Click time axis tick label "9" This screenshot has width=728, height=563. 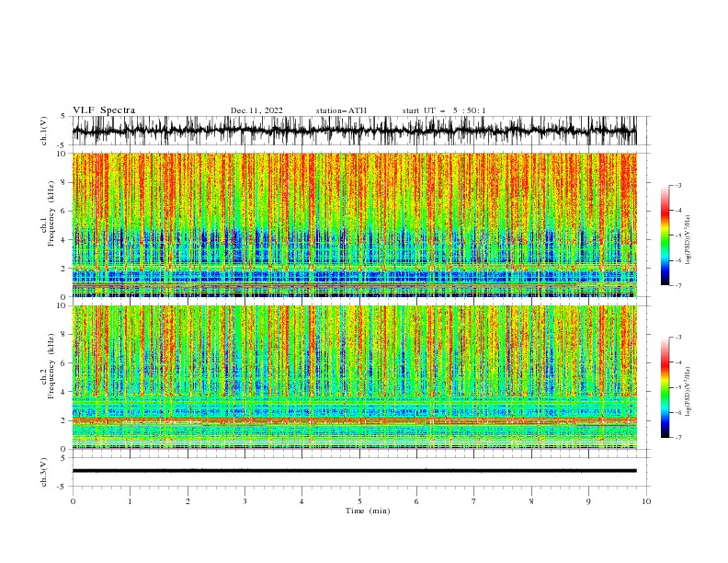[x=588, y=501]
